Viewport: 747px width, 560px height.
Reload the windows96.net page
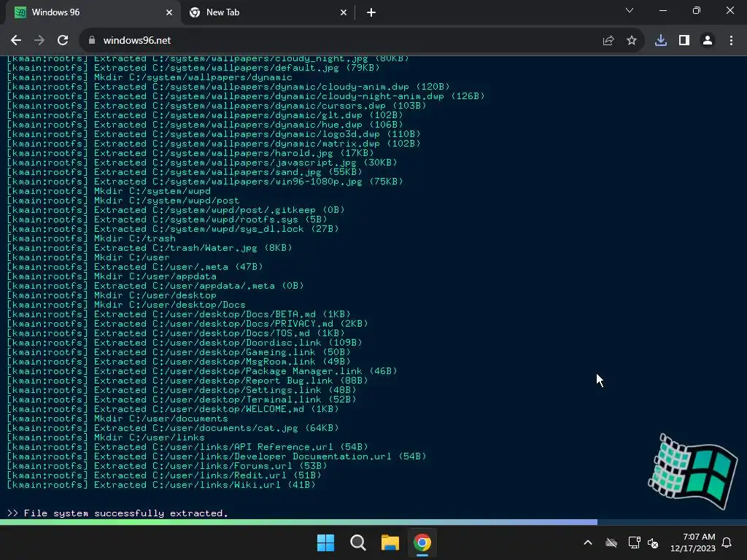[63, 41]
